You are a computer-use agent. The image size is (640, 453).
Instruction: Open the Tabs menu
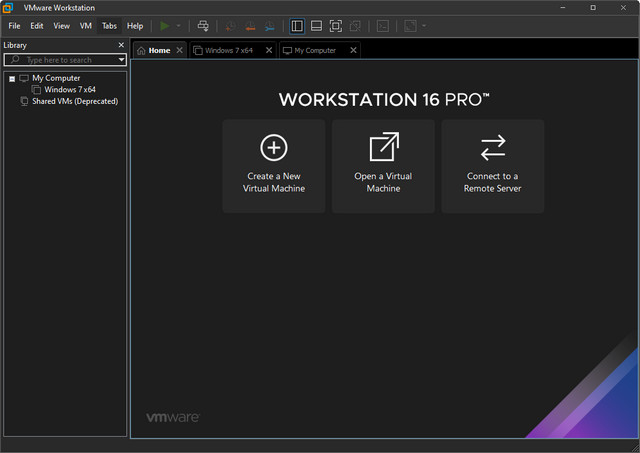(x=109, y=26)
